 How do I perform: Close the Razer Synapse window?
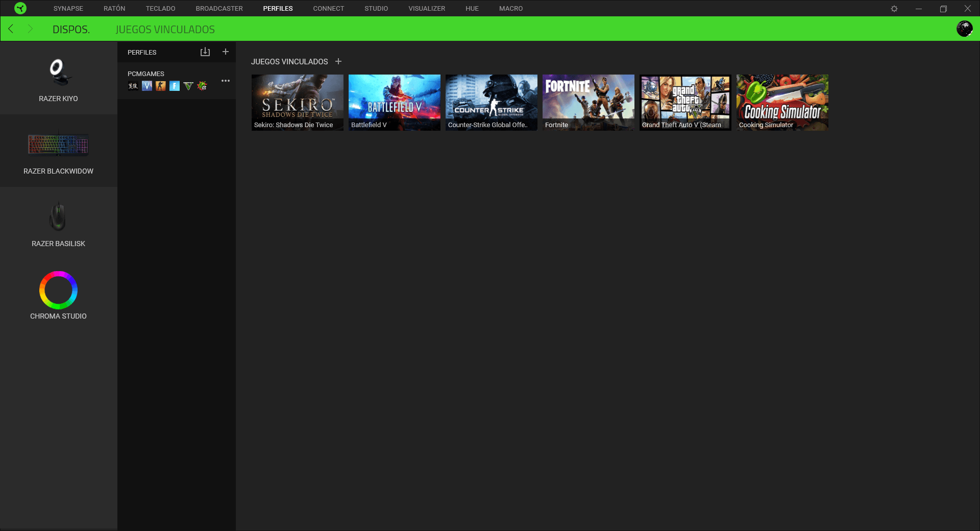coord(968,9)
